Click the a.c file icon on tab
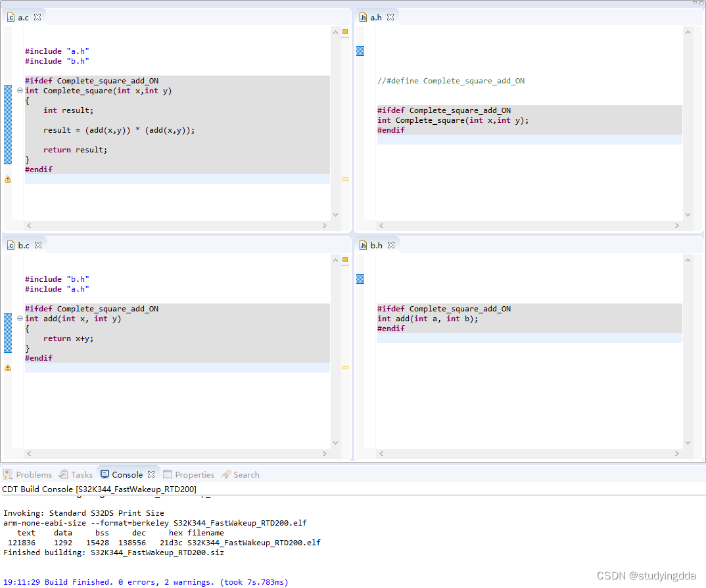The image size is (706, 588). coord(11,18)
